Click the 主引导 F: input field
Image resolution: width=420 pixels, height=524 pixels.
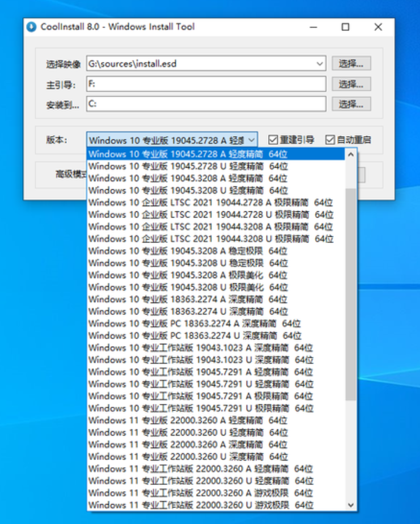(x=206, y=84)
